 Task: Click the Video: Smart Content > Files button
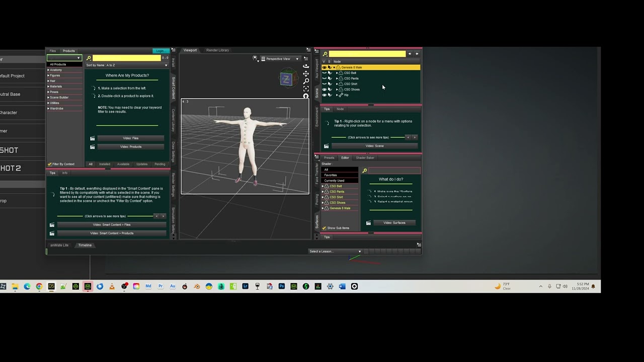[112, 225]
